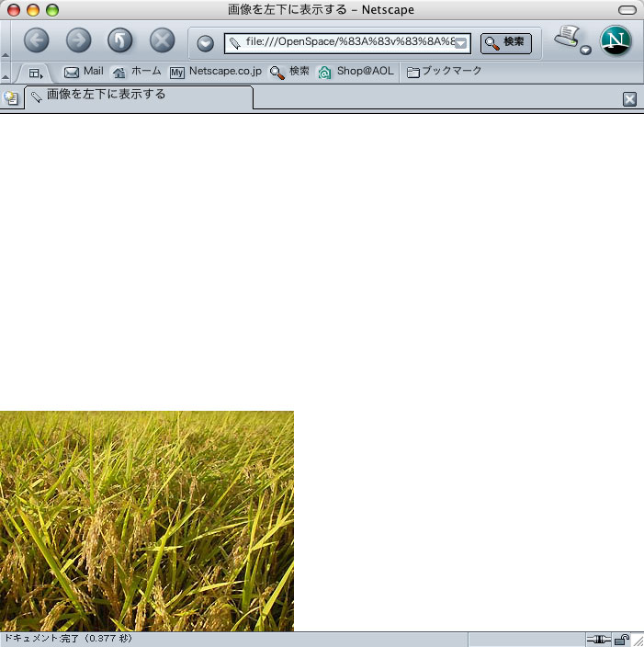
Task: Click the rice field image
Action: [x=147, y=521]
